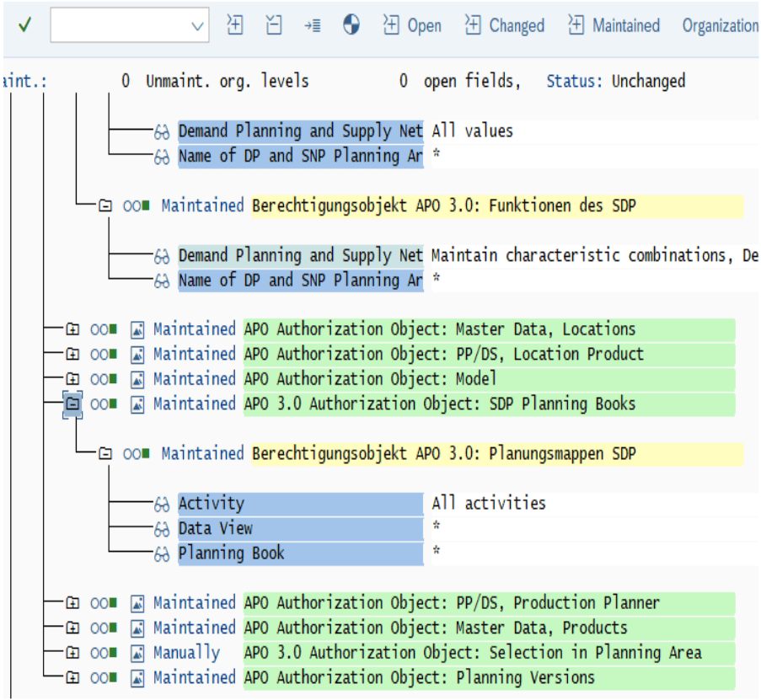The height and width of the screenshot is (700, 761).
Task: Click glasses icon next to Data View field
Action: (x=162, y=529)
